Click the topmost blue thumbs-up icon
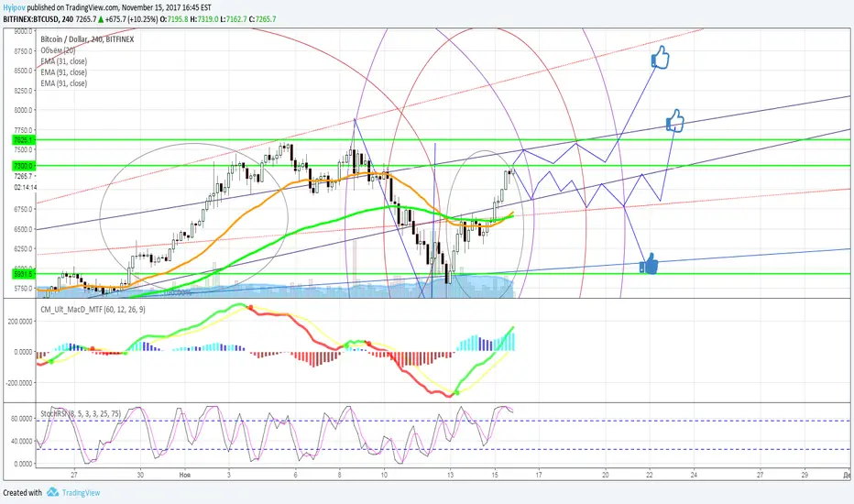Image resolution: width=854 pixels, height=504 pixels. (660, 57)
